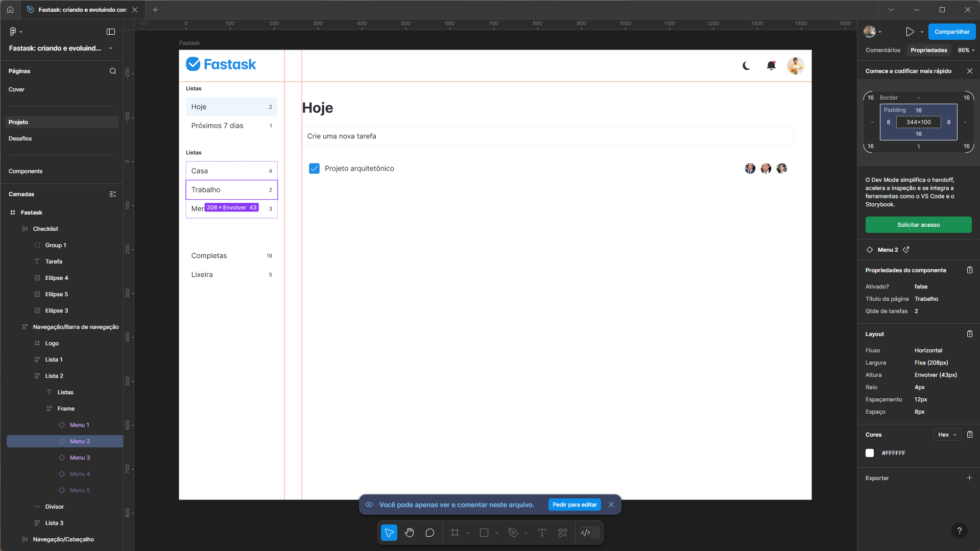
Task: Close the view-only notification banner
Action: pyautogui.click(x=611, y=505)
